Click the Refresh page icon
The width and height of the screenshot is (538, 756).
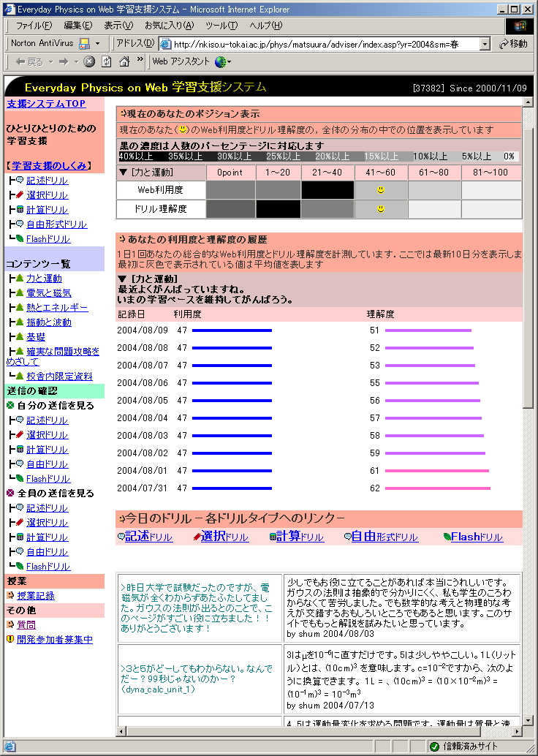coord(107,61)
